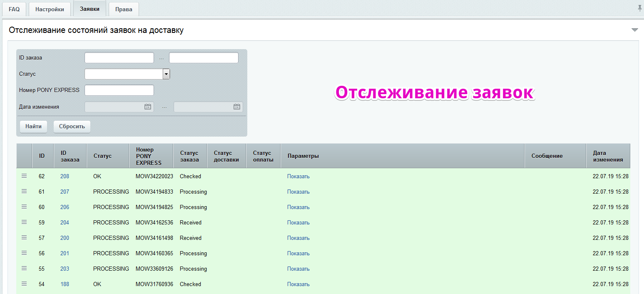Image resolution: width=644 pixels, height=294 pixels.
Task: Open order link 208
Action: point(65,176)
